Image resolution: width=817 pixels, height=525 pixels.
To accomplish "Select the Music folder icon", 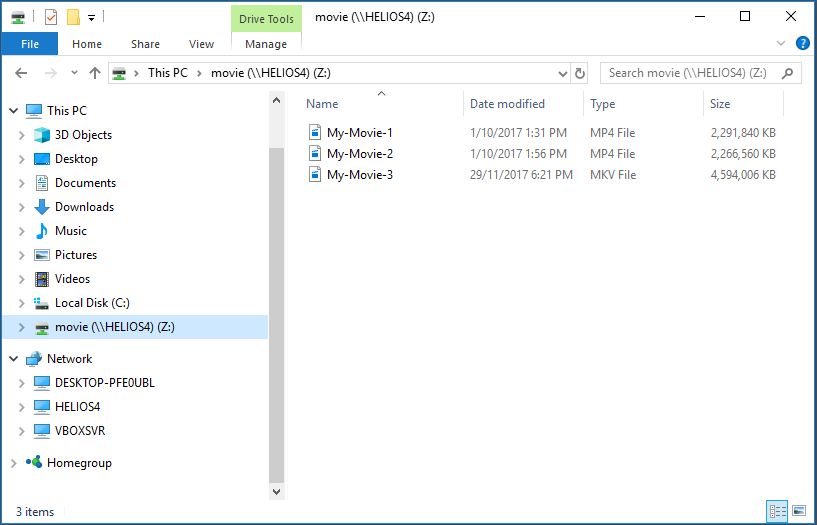I will (x=42, y=231).
